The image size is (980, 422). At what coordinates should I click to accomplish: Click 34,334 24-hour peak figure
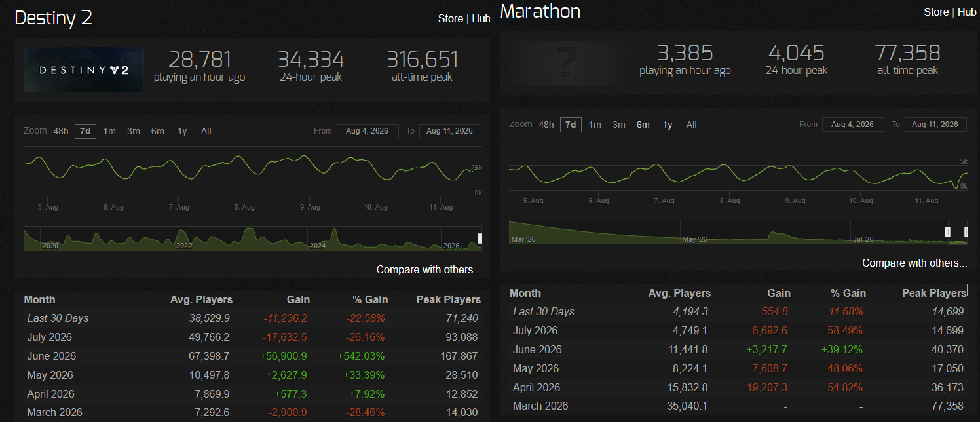point(311,60)
